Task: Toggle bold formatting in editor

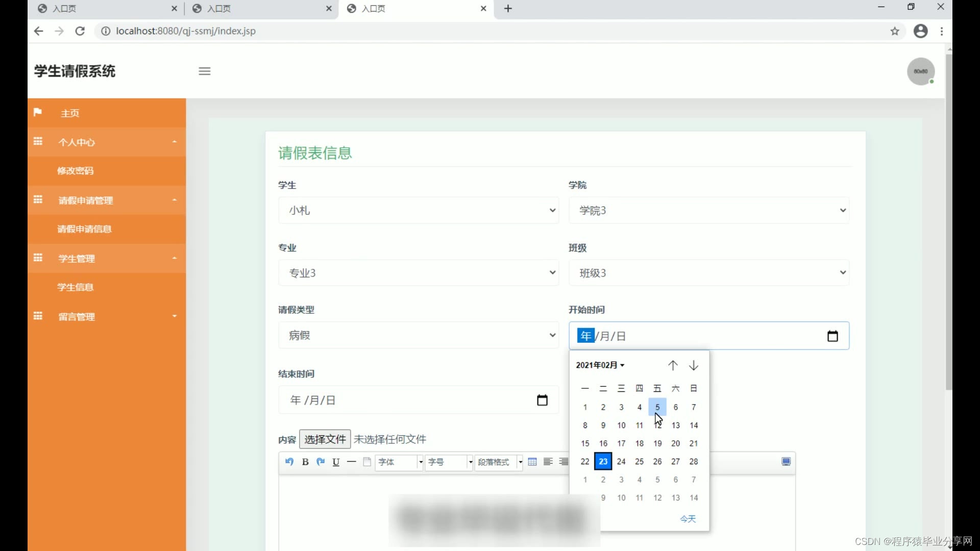Action: (305, 462)
